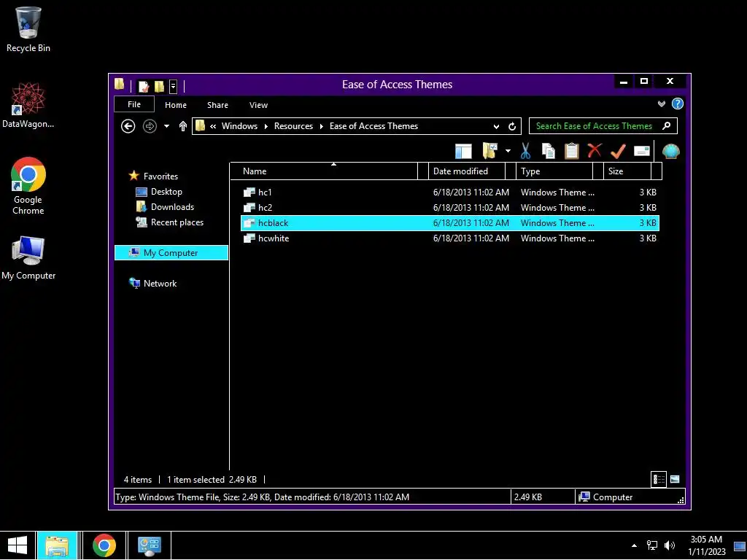The height and width of the screenshot is (560, 747).
Task: Open Downloads in Favorites list
Action: coord(172,206)
